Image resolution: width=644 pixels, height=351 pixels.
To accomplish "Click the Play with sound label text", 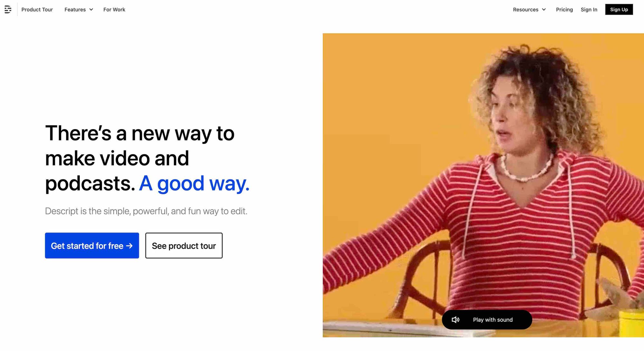I will [493, 320].
